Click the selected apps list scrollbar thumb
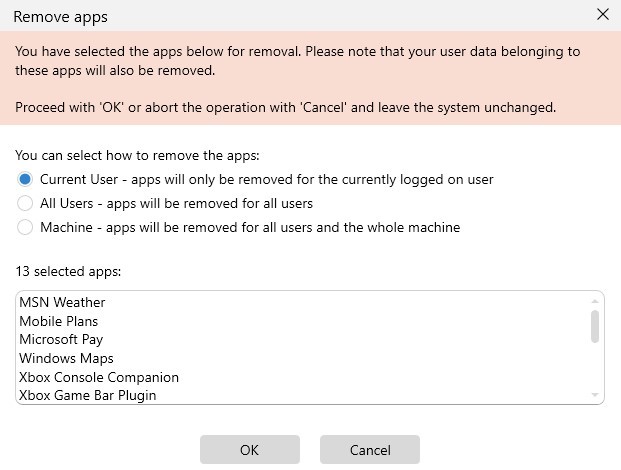621x470 pixels. (594, 326)
